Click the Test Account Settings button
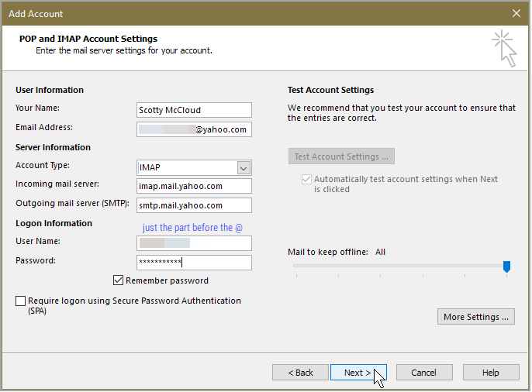532x392 pixels. [x=341, y=156]
